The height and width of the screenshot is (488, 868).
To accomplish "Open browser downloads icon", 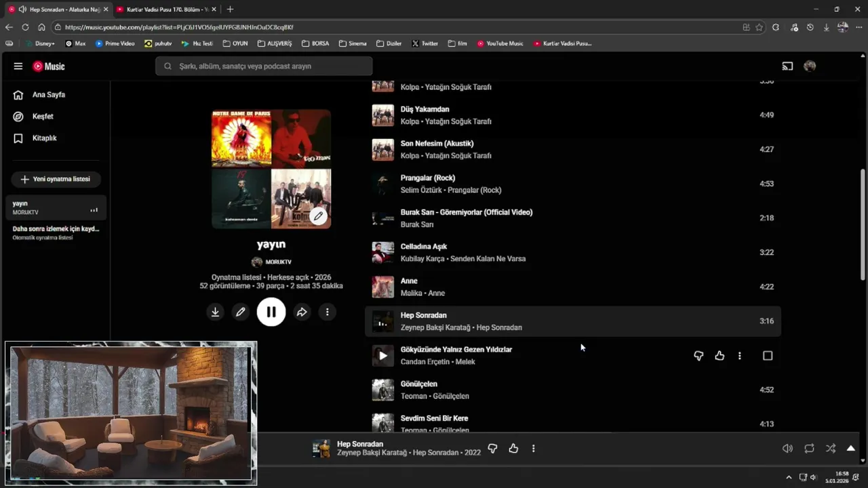I will 826,27.
